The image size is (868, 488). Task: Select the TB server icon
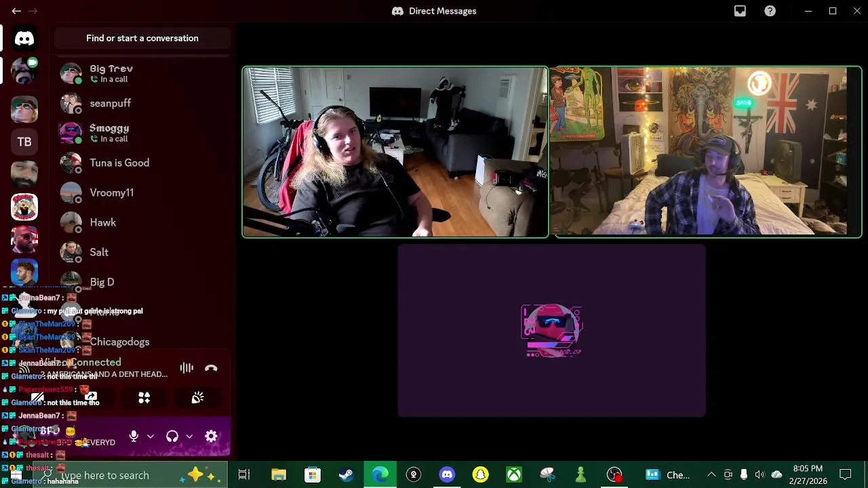point(24,142)
